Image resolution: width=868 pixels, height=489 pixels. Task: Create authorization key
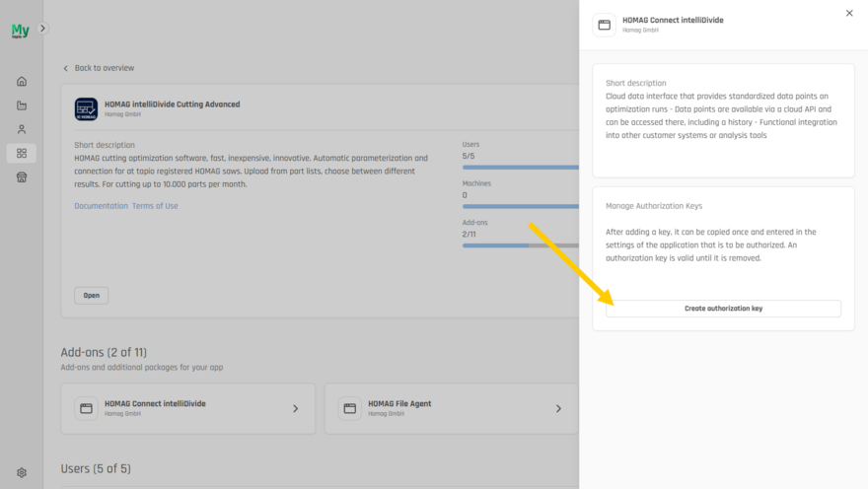[723, 309]
